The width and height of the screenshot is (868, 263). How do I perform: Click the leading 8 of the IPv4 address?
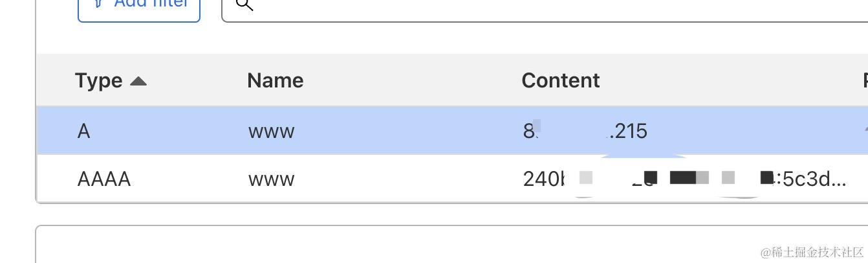click(528, 131)
